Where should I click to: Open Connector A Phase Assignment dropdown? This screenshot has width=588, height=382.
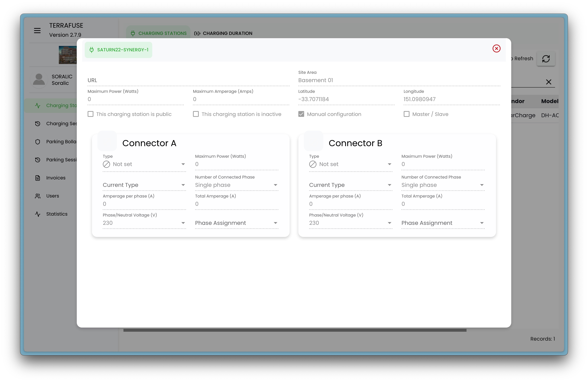236,223
